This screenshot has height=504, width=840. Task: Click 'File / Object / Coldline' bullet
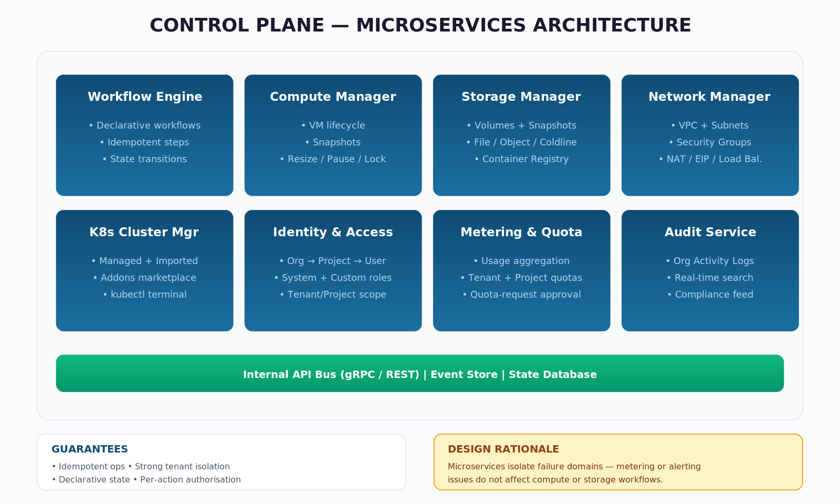tap(521, 142)
